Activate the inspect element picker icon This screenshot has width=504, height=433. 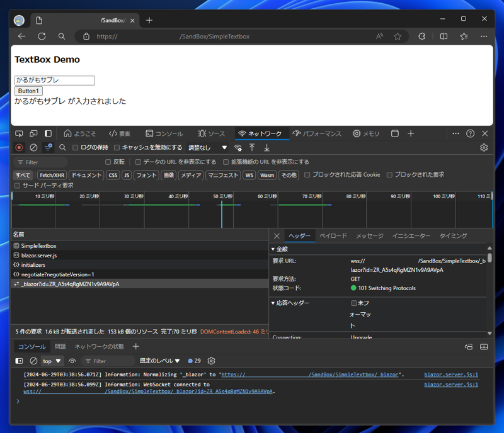(x=19, y=133)
